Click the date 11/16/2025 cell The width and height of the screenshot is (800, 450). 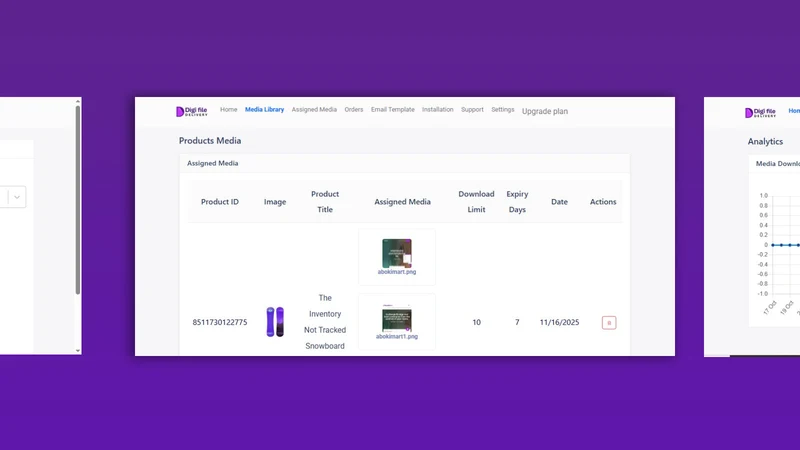pyautogui.click(x=559, y=322)
